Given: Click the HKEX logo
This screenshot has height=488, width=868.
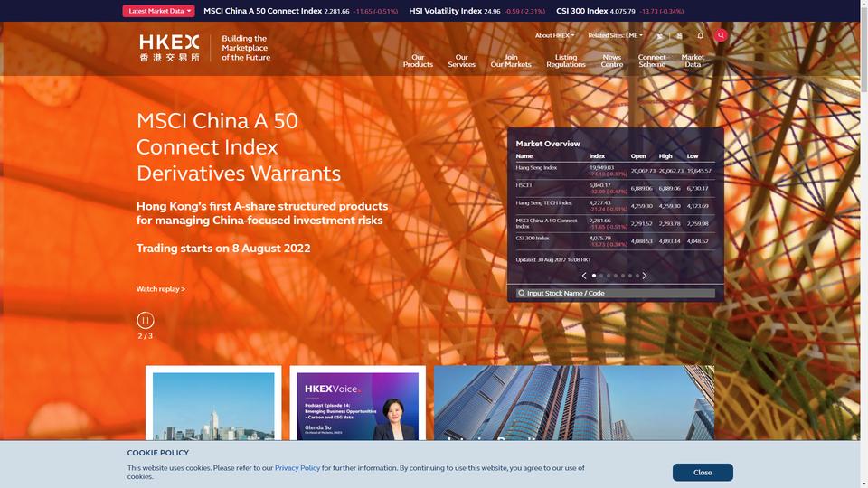Looking at the screenshot, I should 169,48.
